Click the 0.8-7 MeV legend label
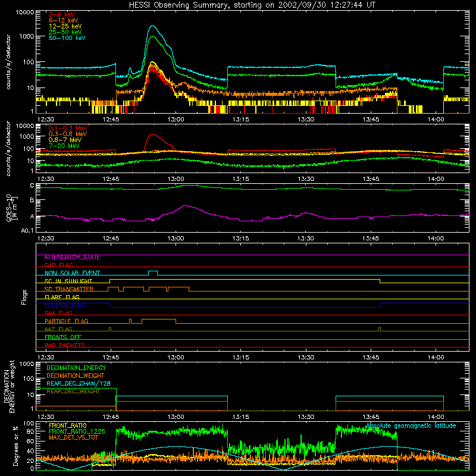This screenshot has height=476, width=476. [65, 140]
